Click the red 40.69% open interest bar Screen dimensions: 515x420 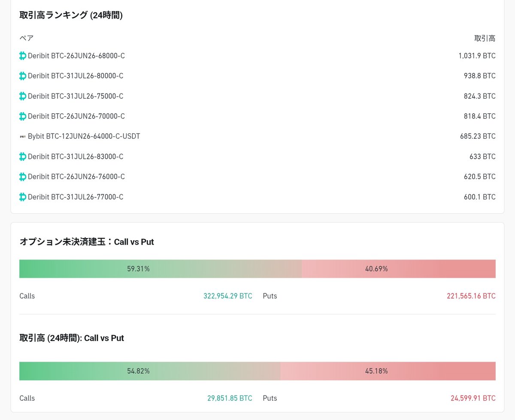pos(399,269)
